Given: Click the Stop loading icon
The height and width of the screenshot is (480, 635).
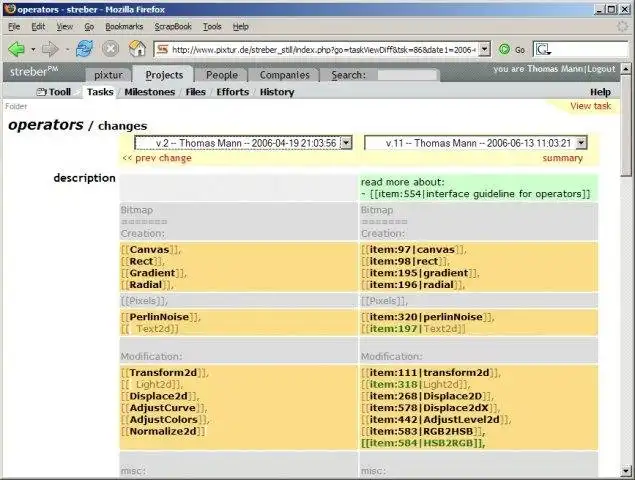Looking at the screenshot, I should point(110,49).
